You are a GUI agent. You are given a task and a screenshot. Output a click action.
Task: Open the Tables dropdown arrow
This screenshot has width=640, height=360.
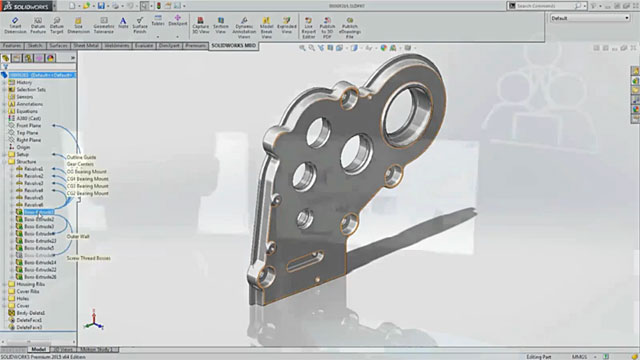(158, 37)
